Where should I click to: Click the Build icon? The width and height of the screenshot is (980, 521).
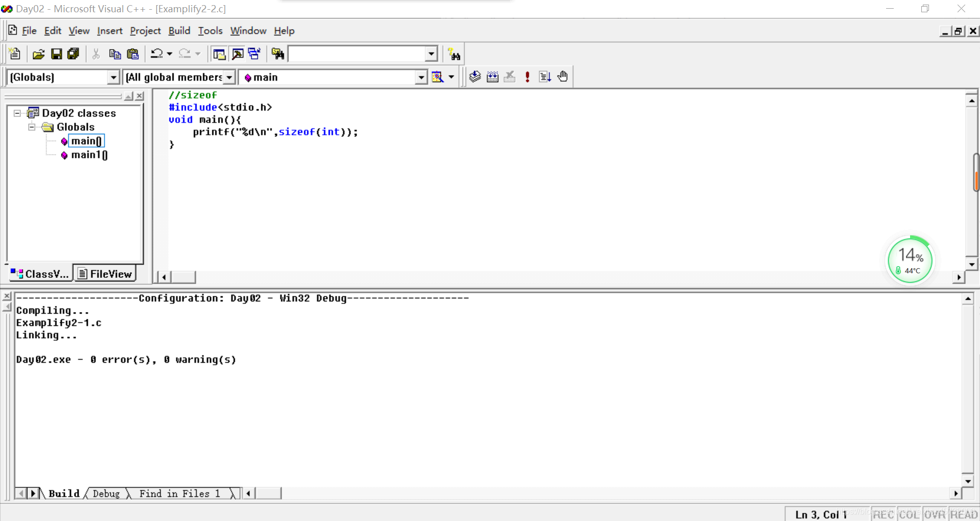[493, 77]
